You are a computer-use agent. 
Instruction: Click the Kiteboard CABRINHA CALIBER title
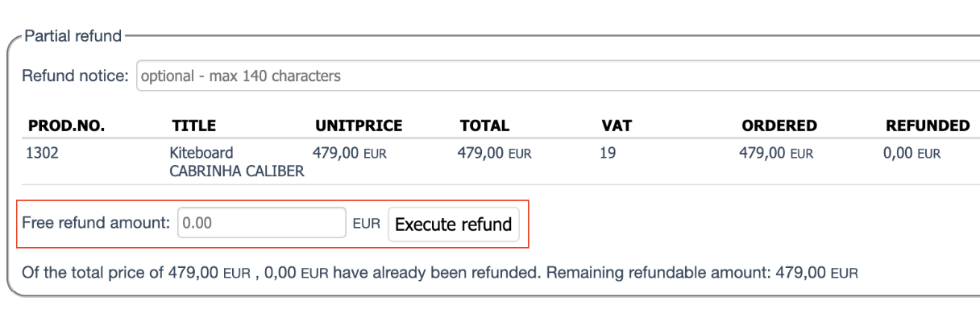[237, 162]
